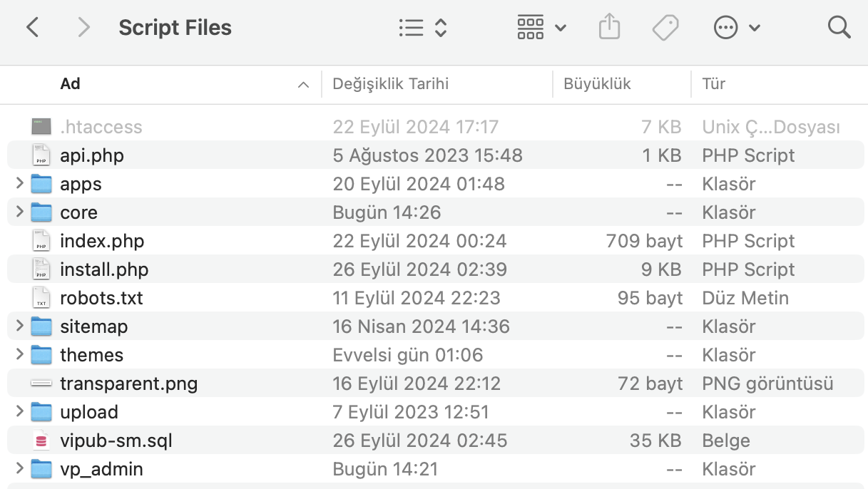The image size is (868, 489).
Task: Click the robots.txt file icon
Action: 41,298
